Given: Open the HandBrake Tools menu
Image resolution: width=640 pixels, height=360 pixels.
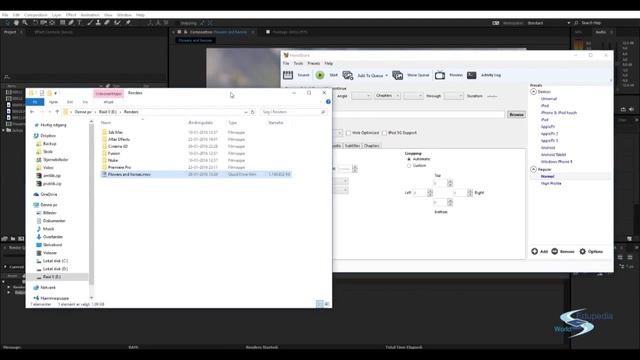Looking at the screenshot, I should click(x=298, y=63).
